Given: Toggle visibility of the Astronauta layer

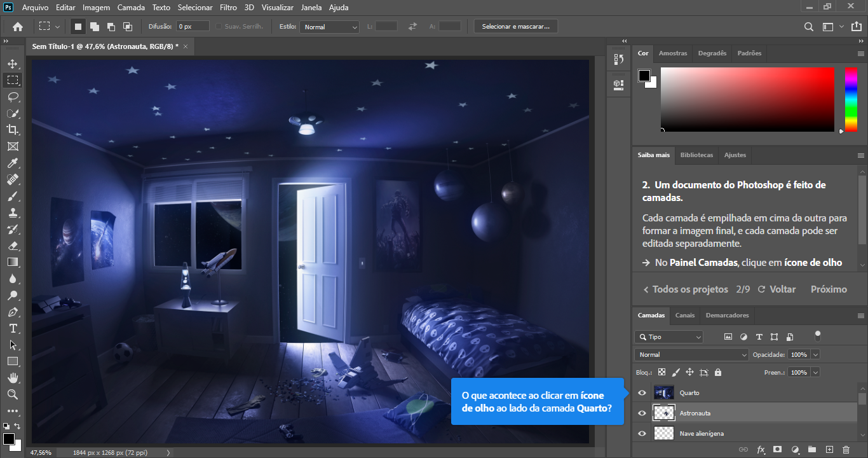Looking at the screenshot, I should coord(642,413).
